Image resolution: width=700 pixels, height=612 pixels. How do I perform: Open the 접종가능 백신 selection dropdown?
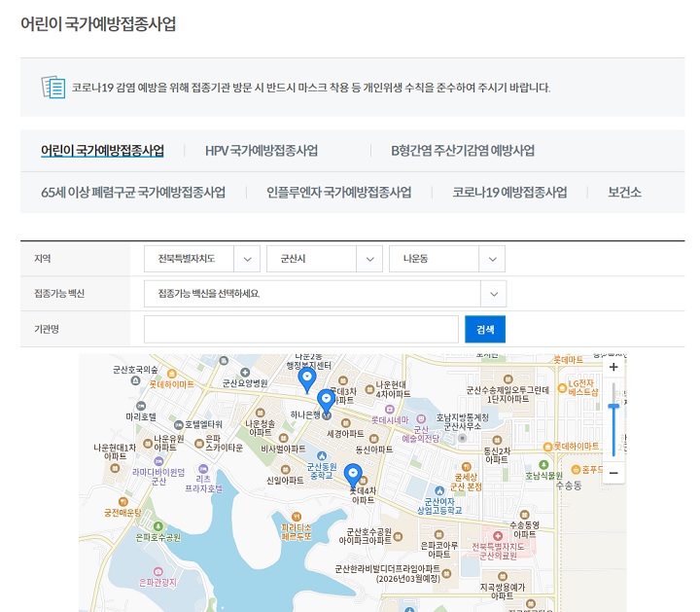[325, 294]
